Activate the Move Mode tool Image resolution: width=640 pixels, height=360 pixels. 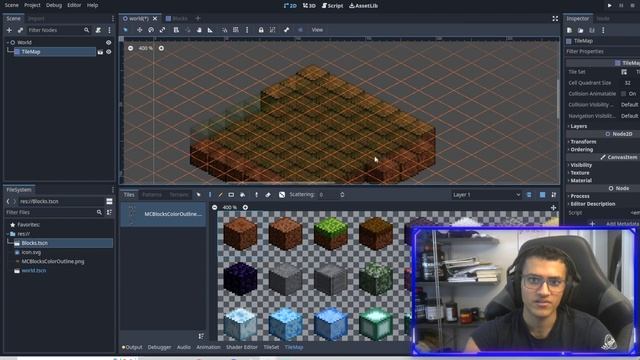[140, 30]
